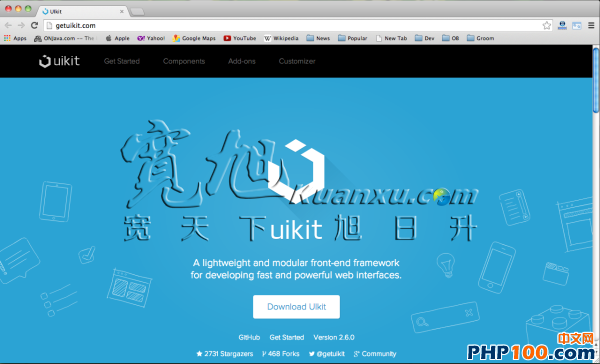
Task: Expand the Dev bookmarks folder
Action: click(x=425, y=38)
